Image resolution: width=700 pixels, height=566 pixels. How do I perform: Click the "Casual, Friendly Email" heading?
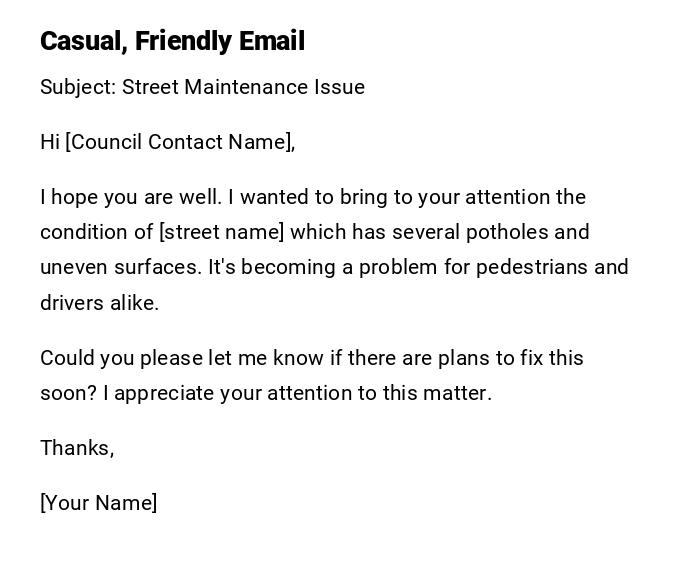[x=172, y=41]
